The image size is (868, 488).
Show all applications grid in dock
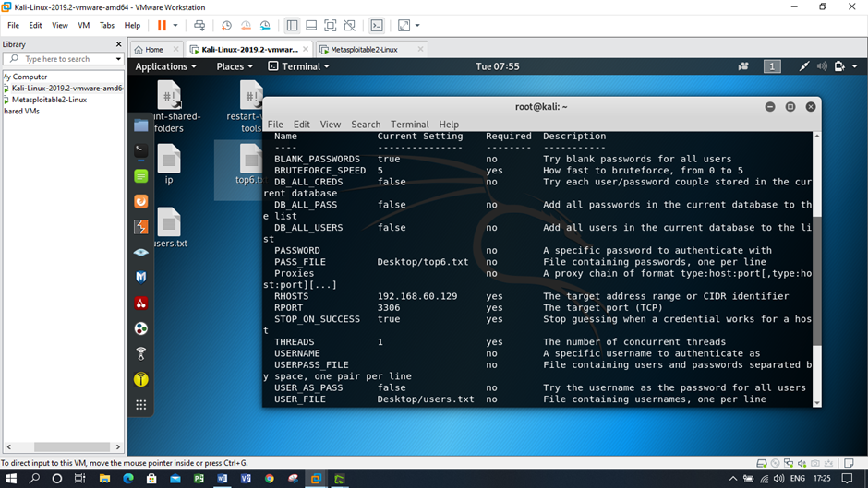[141, 405]
